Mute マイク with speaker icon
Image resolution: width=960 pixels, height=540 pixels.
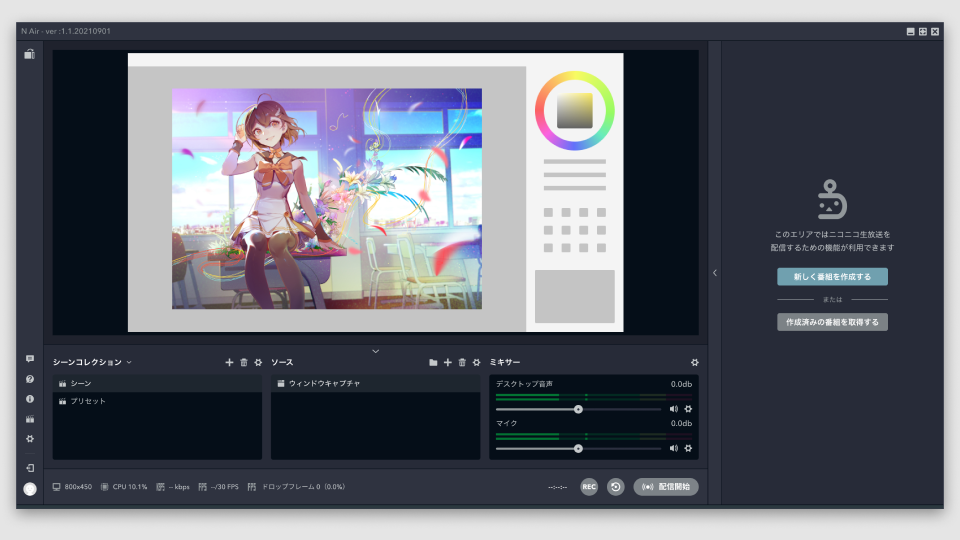coord(673,448)
